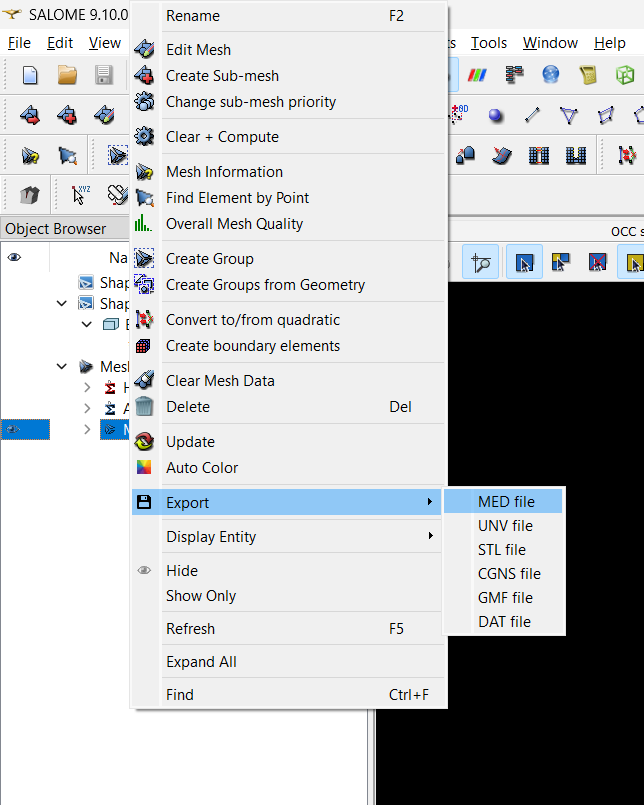The height and width of the screenshot is (805, 644).
Task: Collapse the Mesh module tree node
Action: (62, 367)
